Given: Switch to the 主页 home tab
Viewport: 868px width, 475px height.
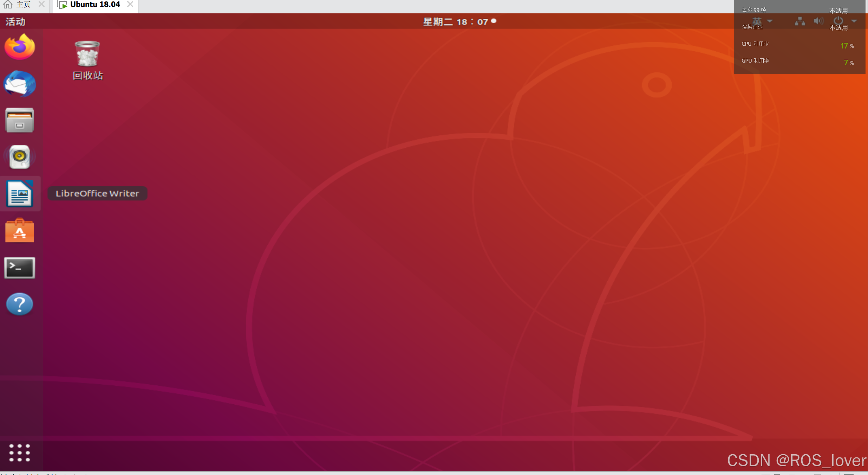Looking at the screenshot, I should pos(24,5).
